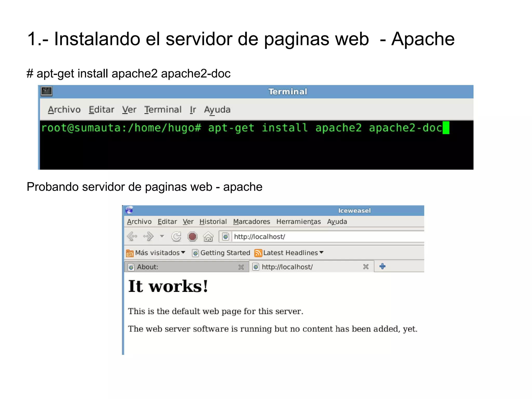Switch to the http://localhost/ tab
Viewport: 532px width, 399px height.
pyautogui.click(x=311, y=266)
